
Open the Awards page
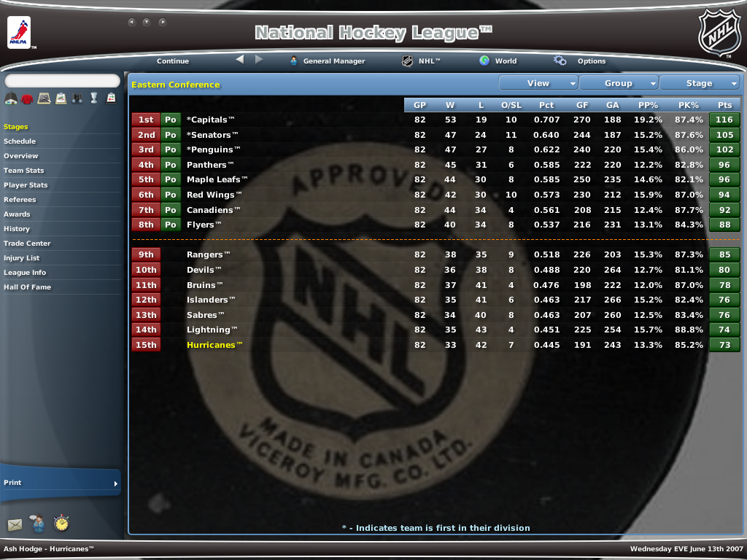[18, 214]
